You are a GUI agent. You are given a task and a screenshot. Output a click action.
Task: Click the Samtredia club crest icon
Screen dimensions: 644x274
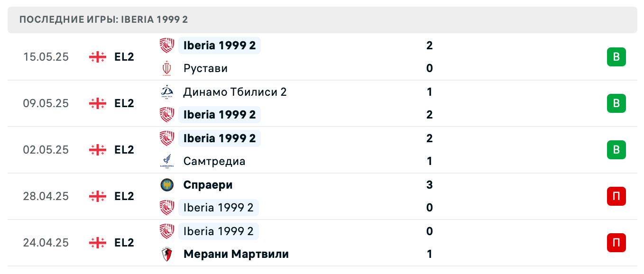pyautogui.click(x=167, y=162)
